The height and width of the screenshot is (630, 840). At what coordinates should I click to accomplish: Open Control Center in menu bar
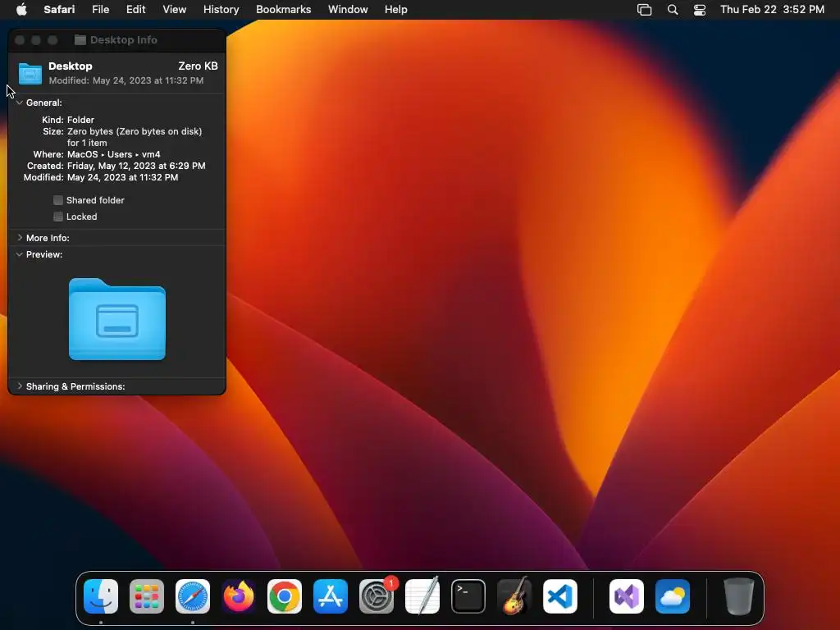pyautogui.click(x=700, y=10)
